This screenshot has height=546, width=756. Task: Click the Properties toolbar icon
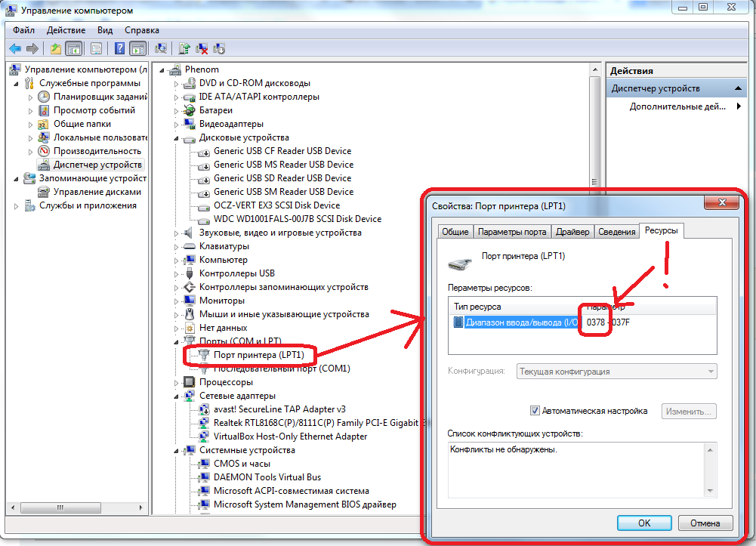[x=97, y=48]
